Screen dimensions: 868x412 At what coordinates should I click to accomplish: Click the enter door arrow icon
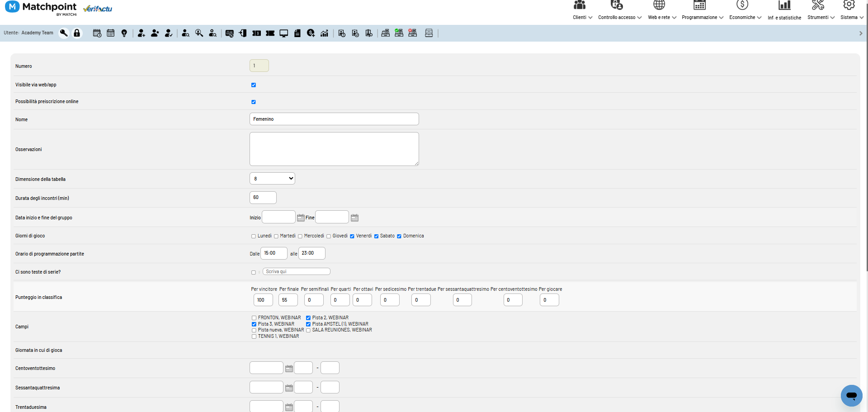(x=243, y=33)
